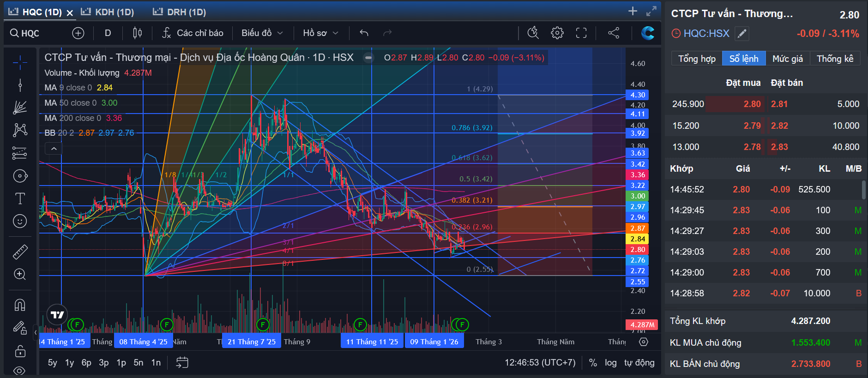Image resolution: width=868 pixels, height=378 pixels.
Task: Switch to the KDH (1D) chart tab
Action: (x=108, y=12)
